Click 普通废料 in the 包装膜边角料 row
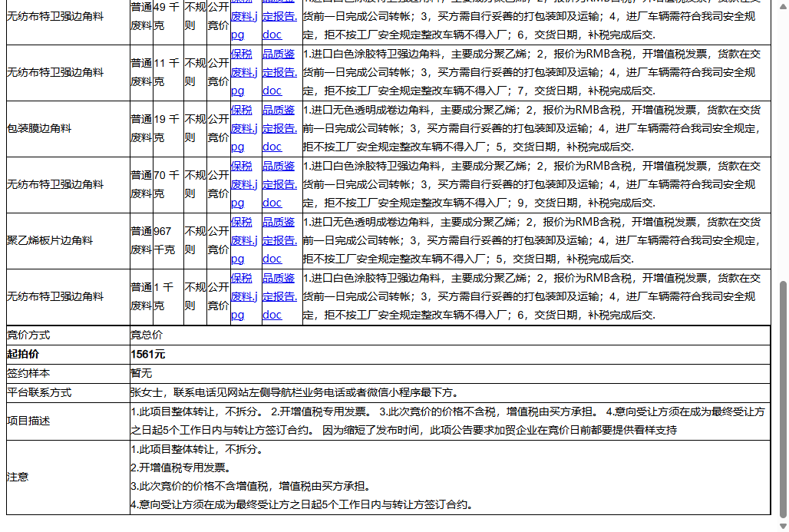This screenshot has height=532, width=789. (x=141, y=128)
